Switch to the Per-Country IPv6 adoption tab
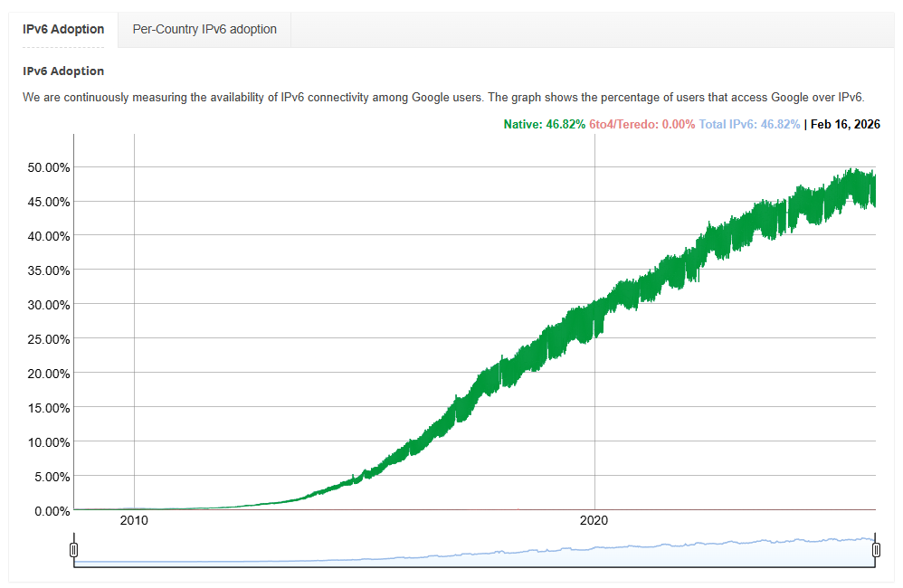Image resolution: width=903 pixels, height=588 pixels. click(x=204, y=29)
